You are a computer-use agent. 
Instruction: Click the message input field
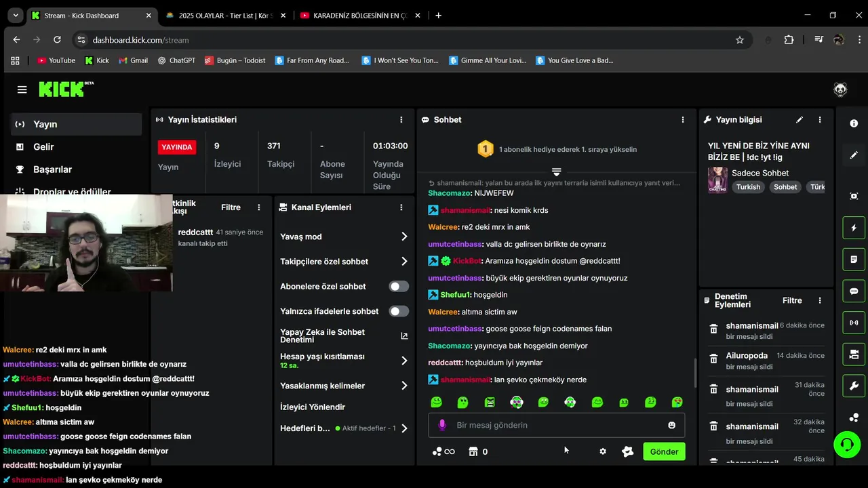(x=556, y=425)
